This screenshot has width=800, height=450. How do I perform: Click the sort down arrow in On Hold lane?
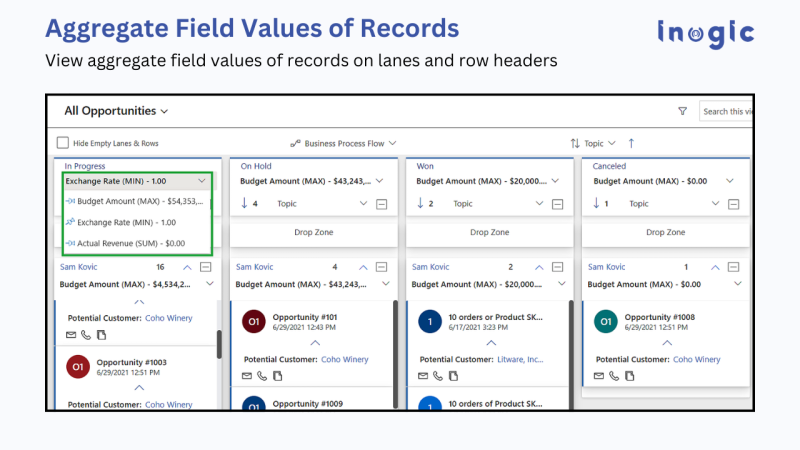243,203
